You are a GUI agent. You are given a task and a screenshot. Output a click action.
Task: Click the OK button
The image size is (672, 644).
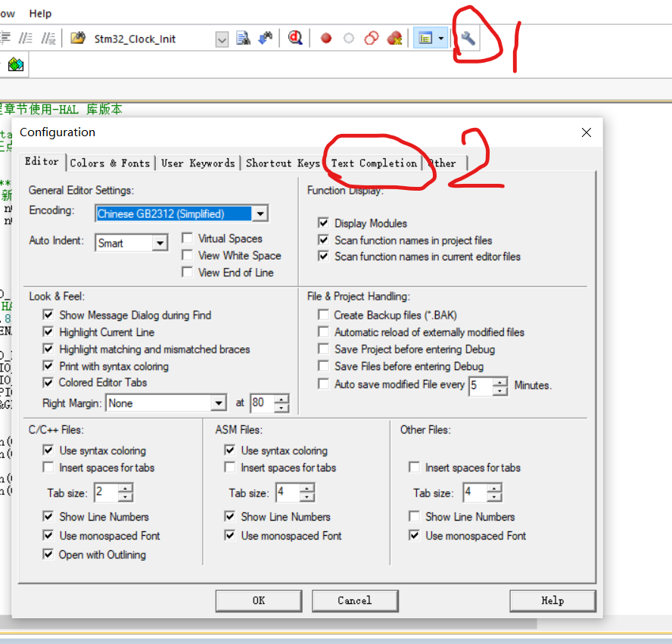(259, 601)
